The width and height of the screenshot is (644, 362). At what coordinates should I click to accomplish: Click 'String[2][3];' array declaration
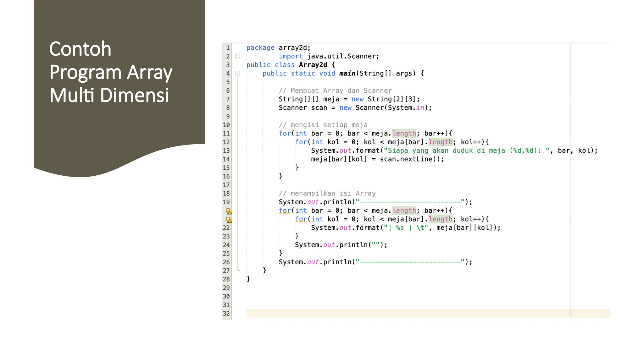(394, 99)
